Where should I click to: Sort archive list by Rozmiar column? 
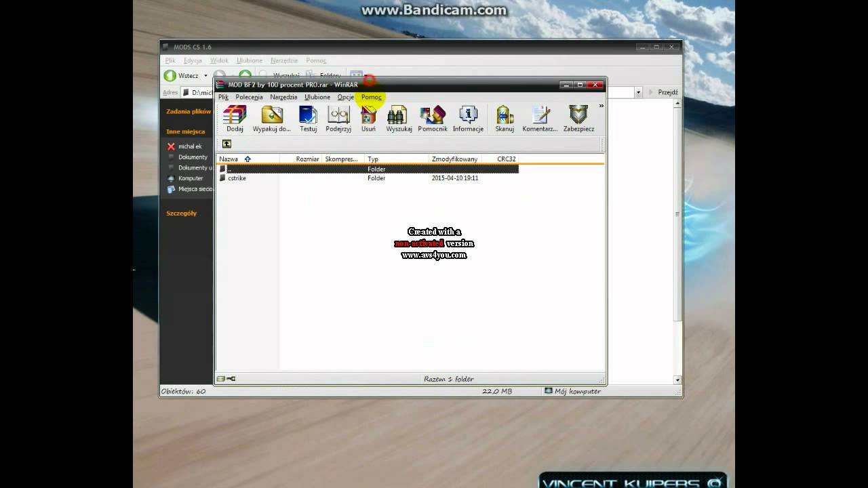coord(300,159)
